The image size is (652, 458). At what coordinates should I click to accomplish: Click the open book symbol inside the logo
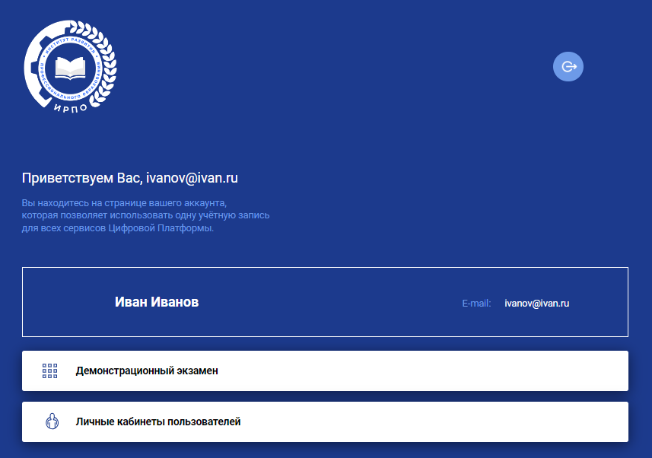pos(70,69)
